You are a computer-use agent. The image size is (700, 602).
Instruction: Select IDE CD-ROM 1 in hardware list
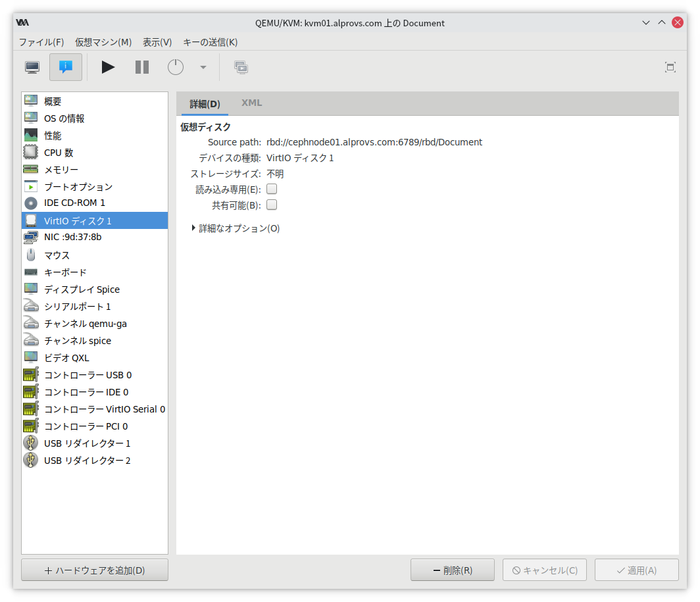pos(74,203)
